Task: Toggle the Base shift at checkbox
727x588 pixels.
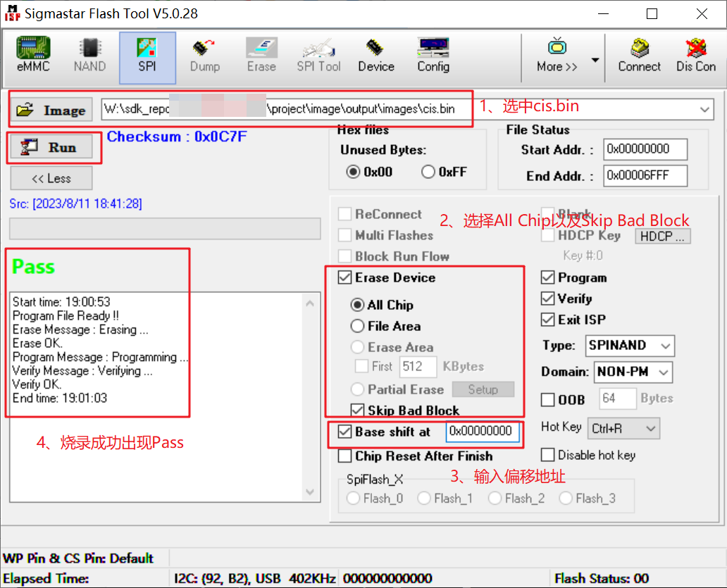Action: [344, 432]
